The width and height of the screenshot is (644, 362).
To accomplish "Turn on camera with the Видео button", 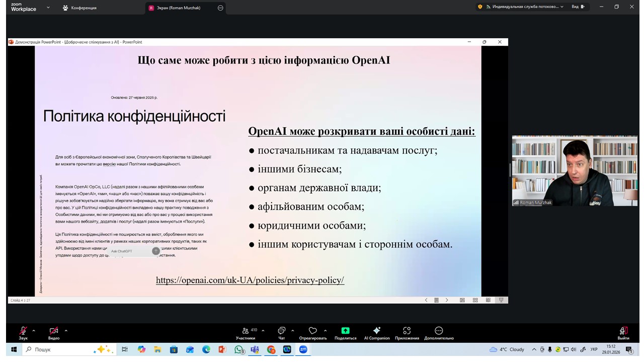I will click(53, 331).
